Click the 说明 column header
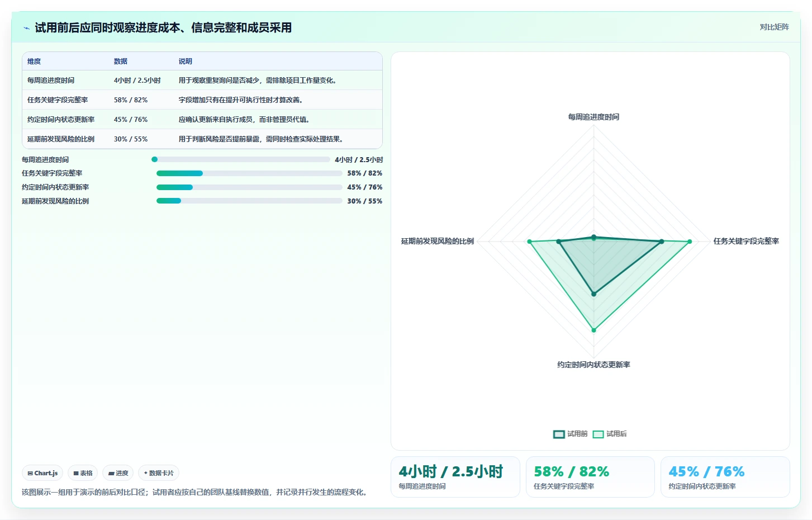Image resolution: width=812 pixels, height=520 pixels. 186,62
